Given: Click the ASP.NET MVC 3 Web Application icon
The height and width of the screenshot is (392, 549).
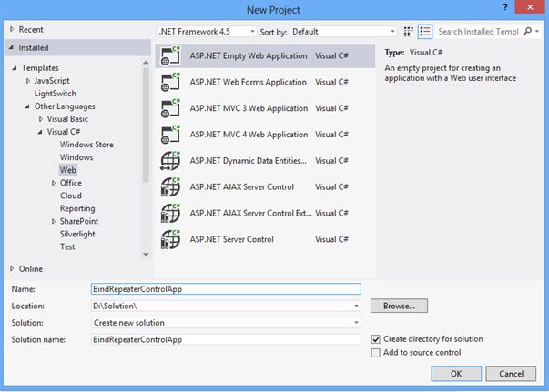Looking at the screenshot, I should 170,108.
